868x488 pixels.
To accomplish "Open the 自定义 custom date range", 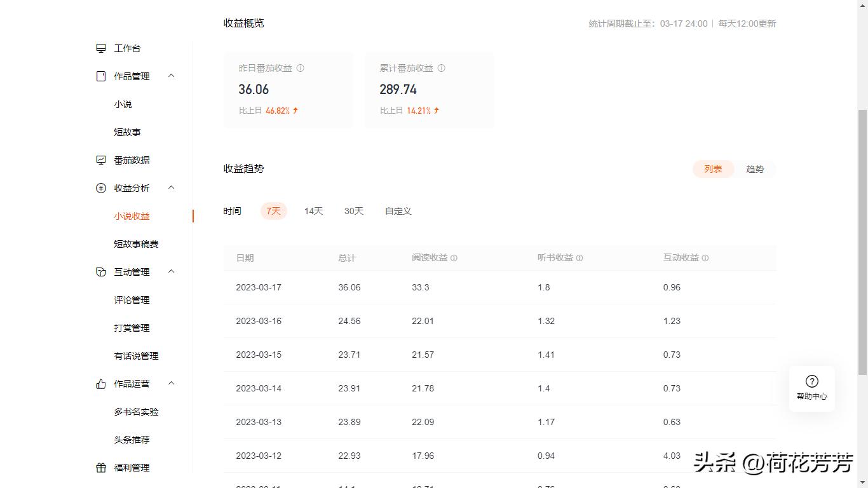I will (x=398, y=211).
